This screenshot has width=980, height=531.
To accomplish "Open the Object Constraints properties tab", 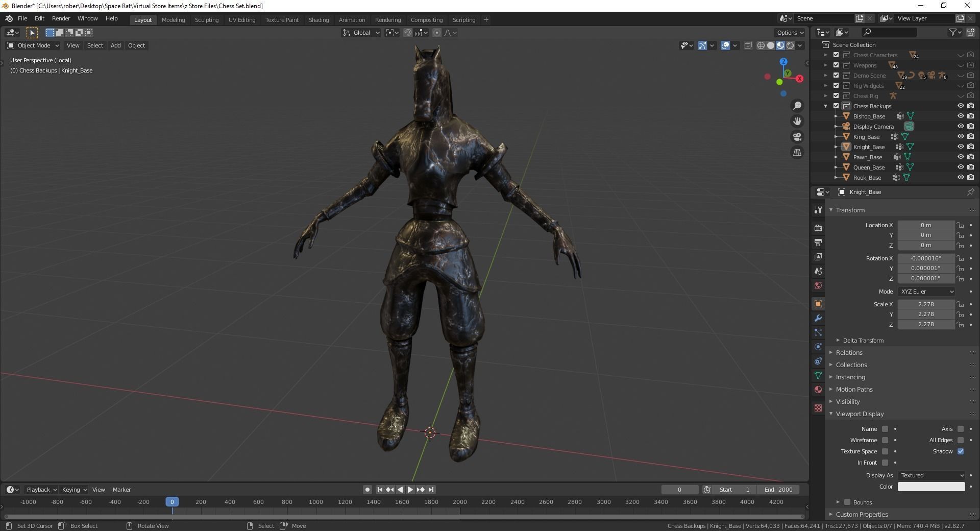I will 818,361.
